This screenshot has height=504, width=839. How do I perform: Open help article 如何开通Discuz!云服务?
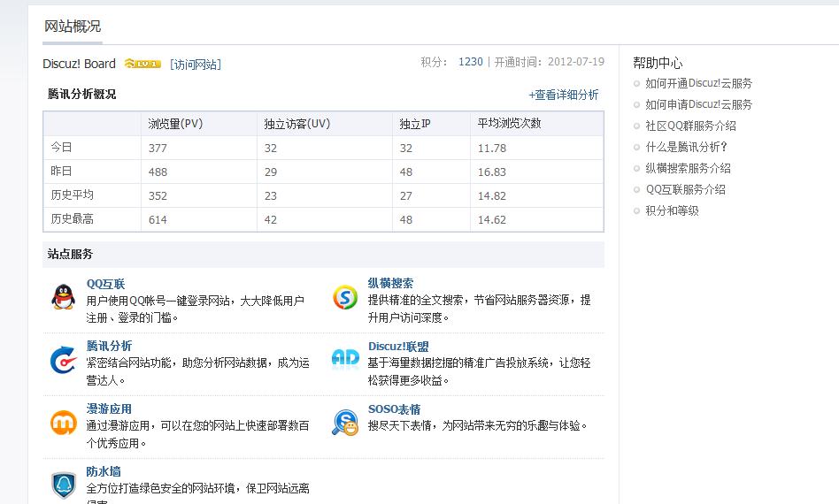pyautogui.click(x=698, y=83)
